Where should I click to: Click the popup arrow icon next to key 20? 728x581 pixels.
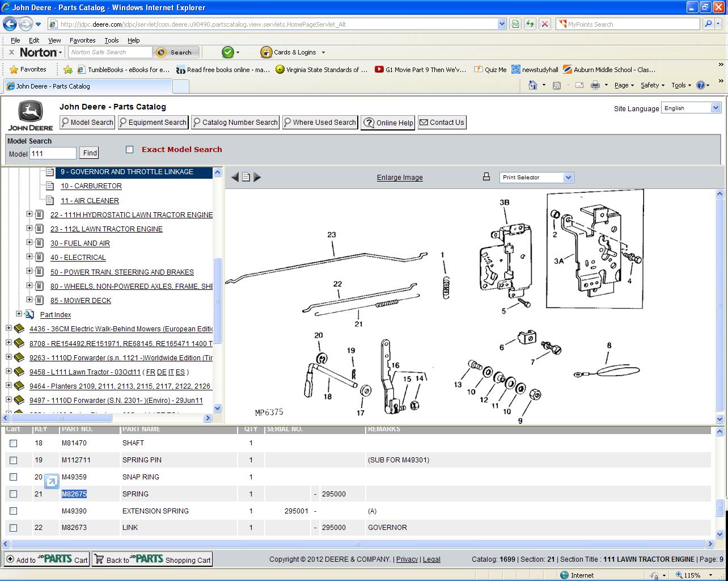[x=51, y=482]
